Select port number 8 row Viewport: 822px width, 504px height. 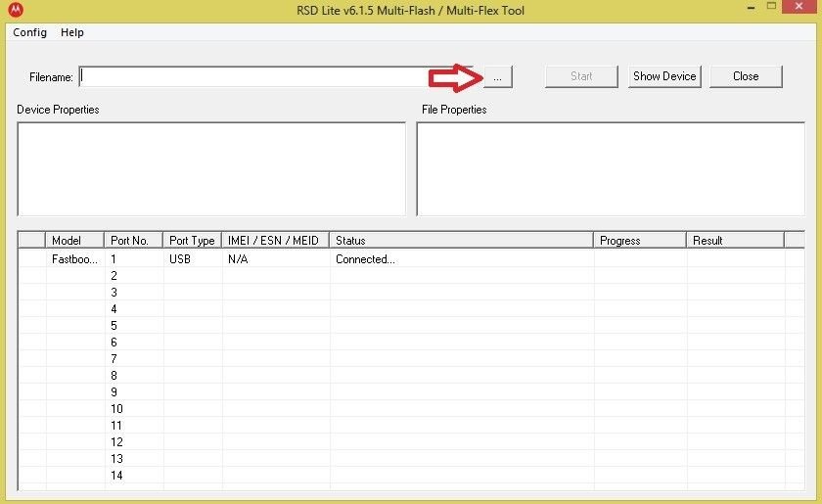point(411,376)
